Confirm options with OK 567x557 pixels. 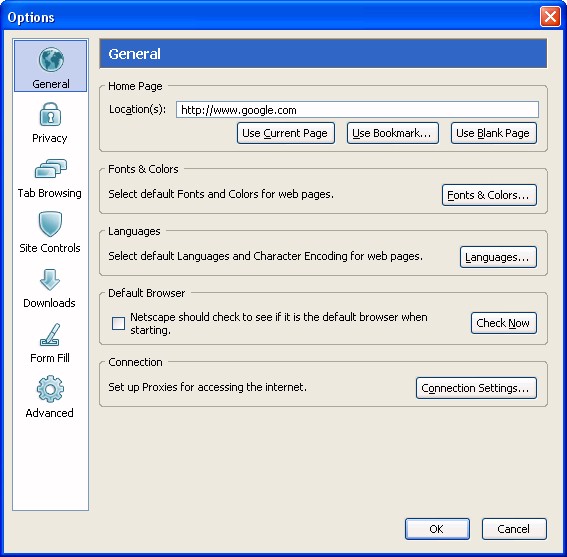click(x=437, y=529)
